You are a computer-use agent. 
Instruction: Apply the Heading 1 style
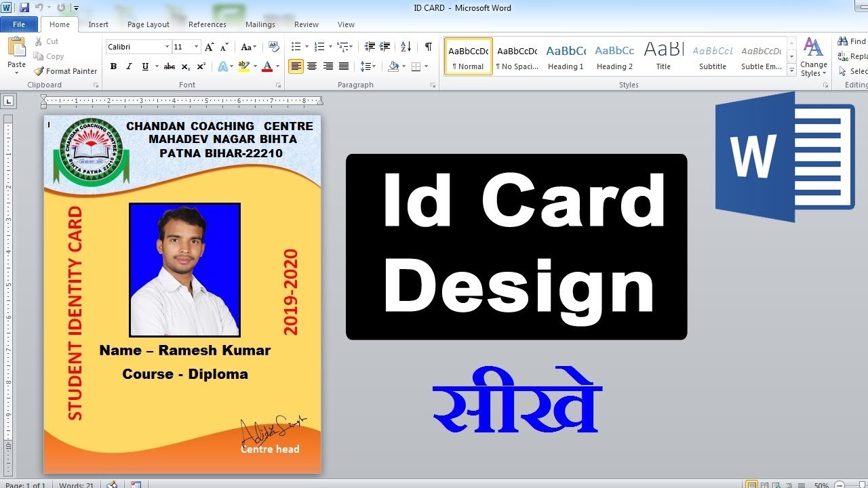(x=566, y=56)
